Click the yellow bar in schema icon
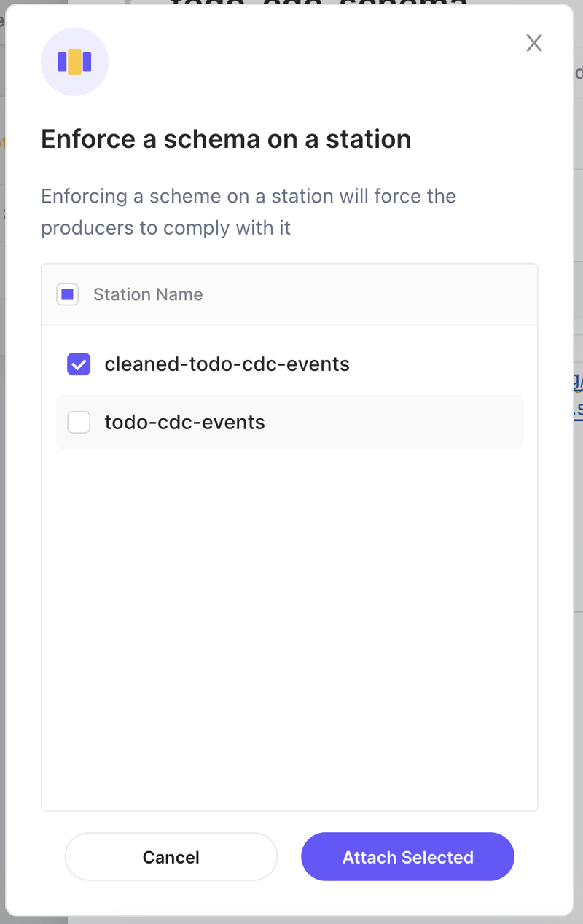This screenshot has width=583, height=924. coord(74,62)
